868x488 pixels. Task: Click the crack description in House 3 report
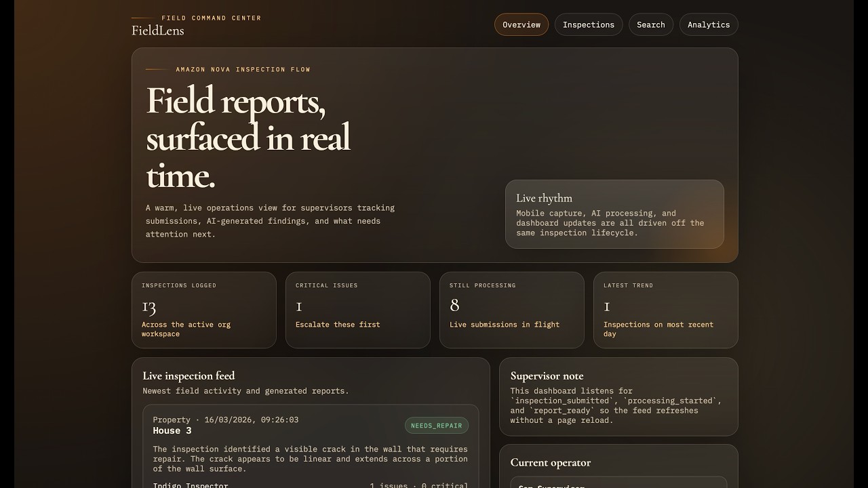click(311, 459)
